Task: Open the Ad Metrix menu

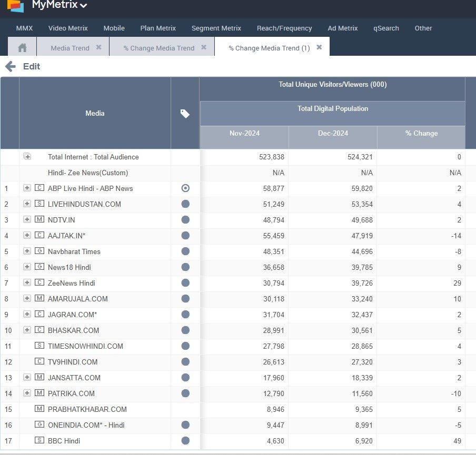Action: tap(343, 28)
